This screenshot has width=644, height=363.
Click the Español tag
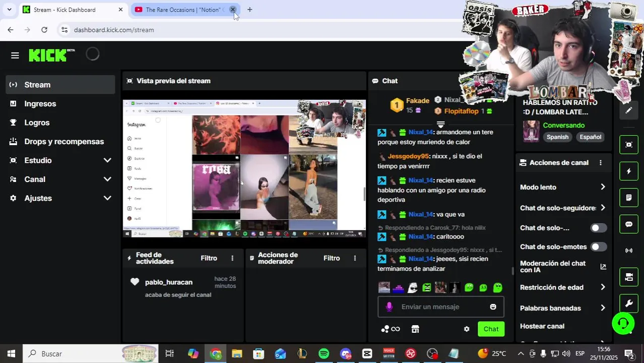pyautogui.click(x=590, y=137)
